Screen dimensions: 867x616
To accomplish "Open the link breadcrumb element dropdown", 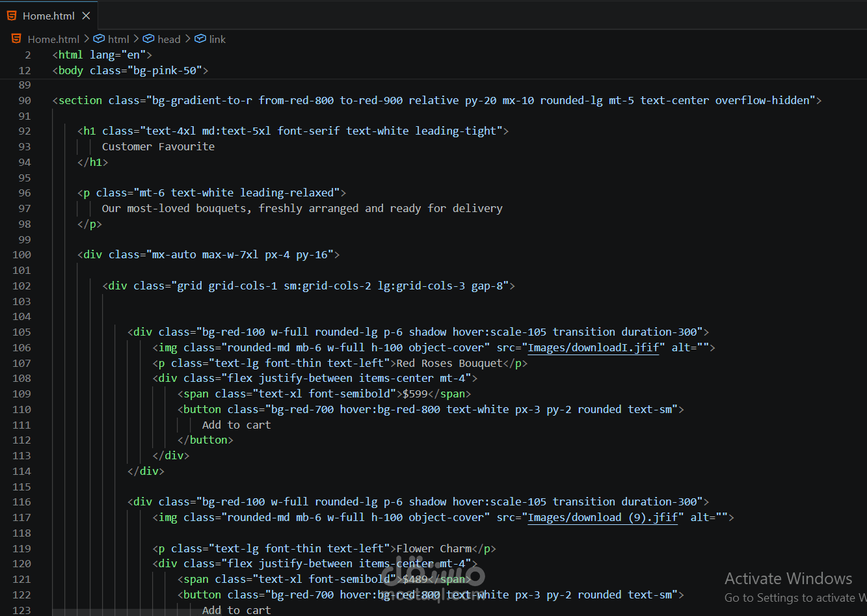I will (x=217, y=39).
